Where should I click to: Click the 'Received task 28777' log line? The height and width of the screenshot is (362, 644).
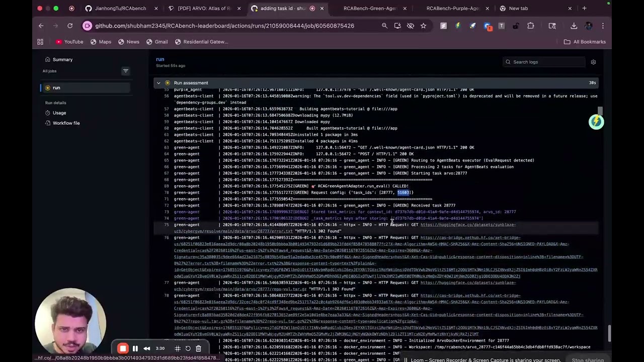375,206
